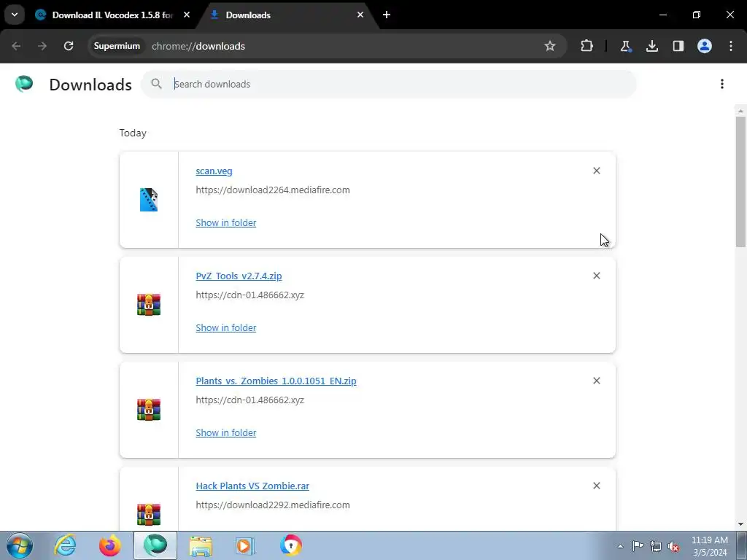
Task: Click the download2292.mediafire.com URL text
Action: pyautogui.click(x=273, y=505)
